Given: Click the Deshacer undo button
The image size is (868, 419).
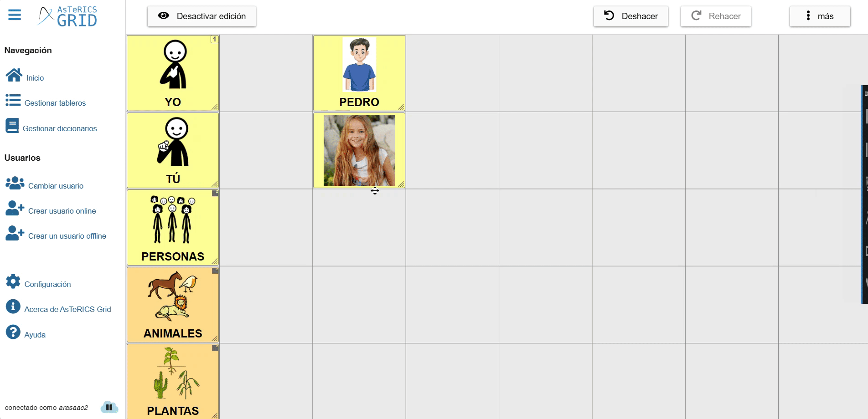Looking at the screenshot, I should point(630,16).
